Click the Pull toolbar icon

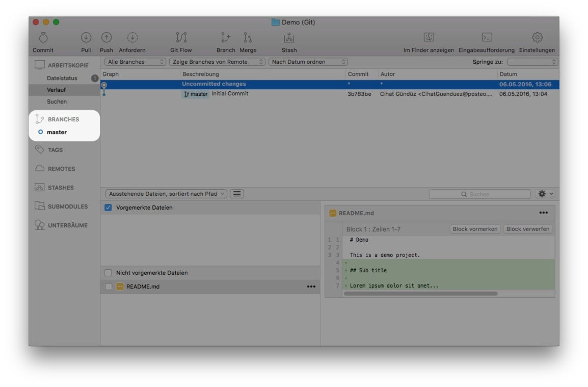[86, 38]
